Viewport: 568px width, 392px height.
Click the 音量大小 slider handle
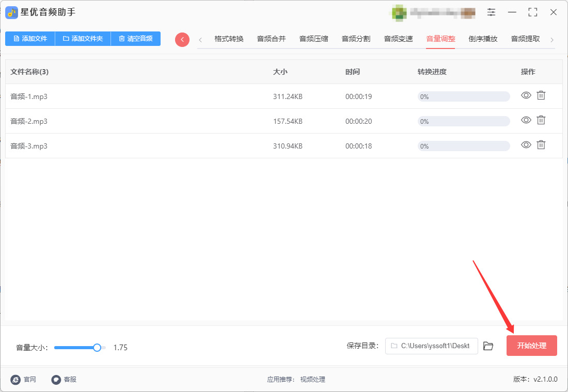pos(97,348)
